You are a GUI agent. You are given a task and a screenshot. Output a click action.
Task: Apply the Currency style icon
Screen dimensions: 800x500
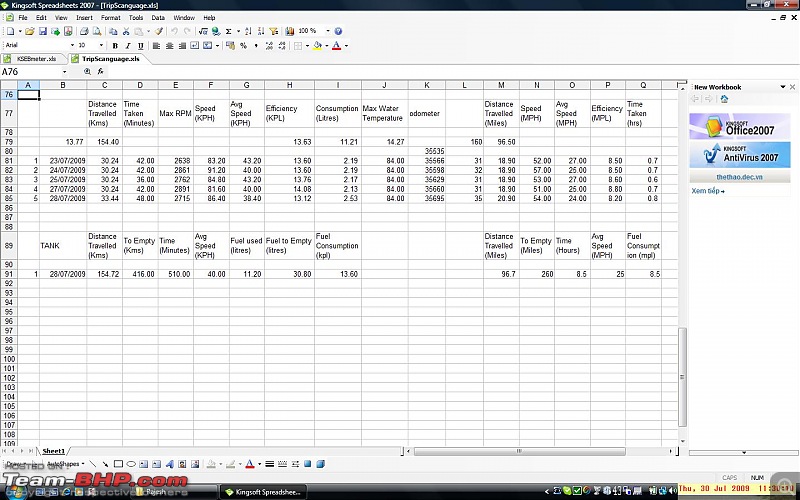230,46
